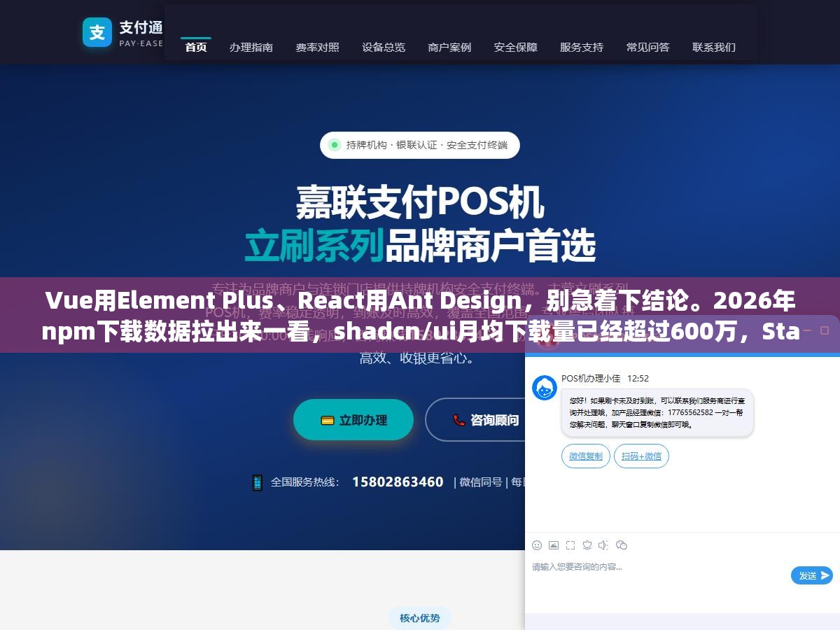Image resolution: width=840 pixels, height=630 pixels.
Task: Click the 全国服务热线 label
Action: [305, 482]
